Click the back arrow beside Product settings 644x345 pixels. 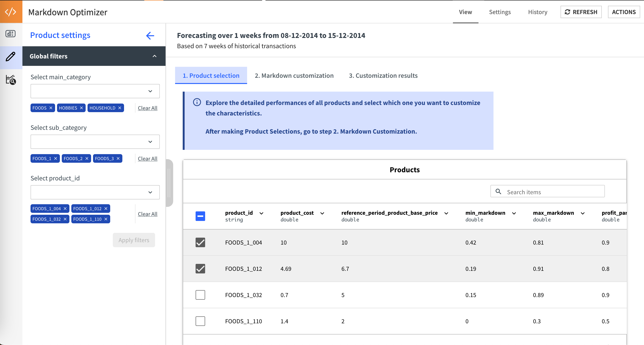coord(150,36)
